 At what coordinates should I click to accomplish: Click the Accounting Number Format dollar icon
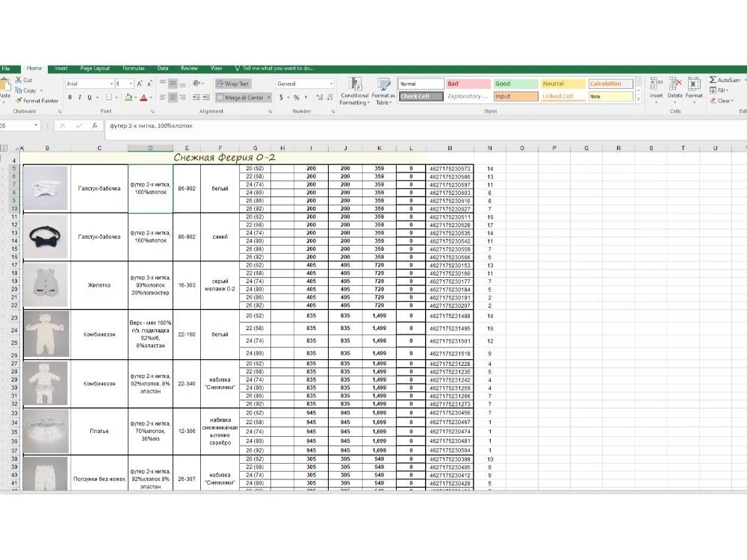[x=281, y=97]
